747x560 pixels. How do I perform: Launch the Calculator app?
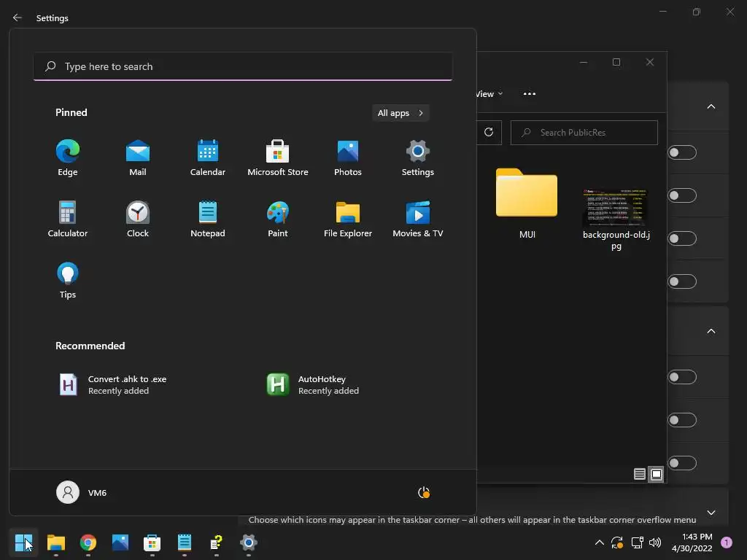pos(68,219)
